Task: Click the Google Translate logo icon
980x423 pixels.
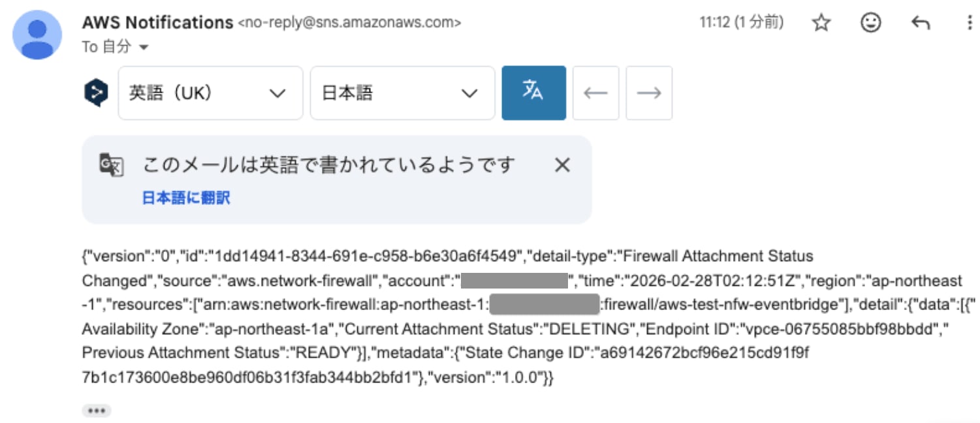Action: [x=95, y=91]
